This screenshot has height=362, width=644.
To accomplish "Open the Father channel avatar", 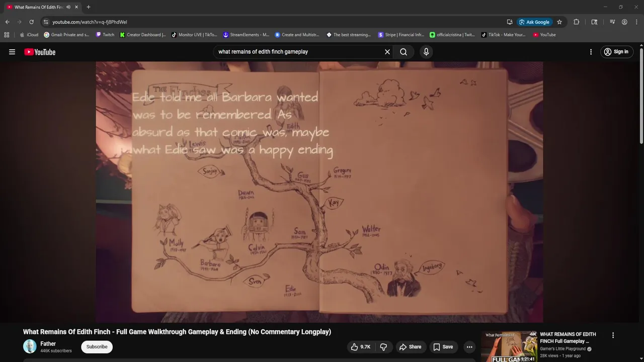I will (30, 347).
